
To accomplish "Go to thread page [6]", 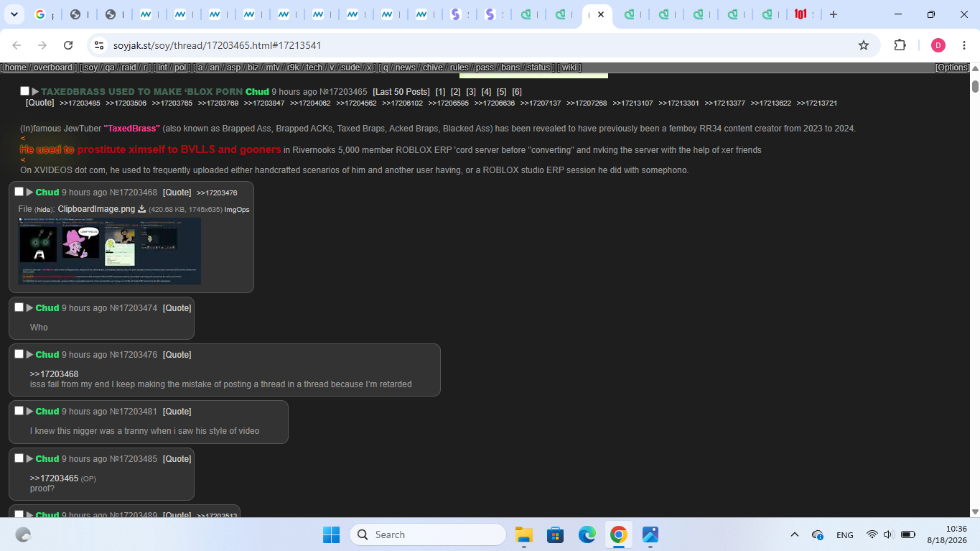I will tap(517, 92).
